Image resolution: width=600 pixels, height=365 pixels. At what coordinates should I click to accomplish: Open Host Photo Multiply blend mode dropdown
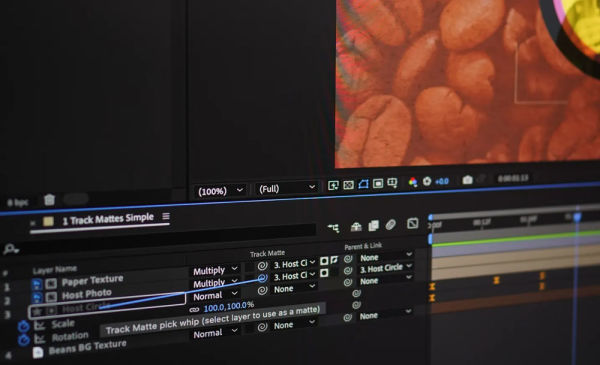[x=215, y=283]
